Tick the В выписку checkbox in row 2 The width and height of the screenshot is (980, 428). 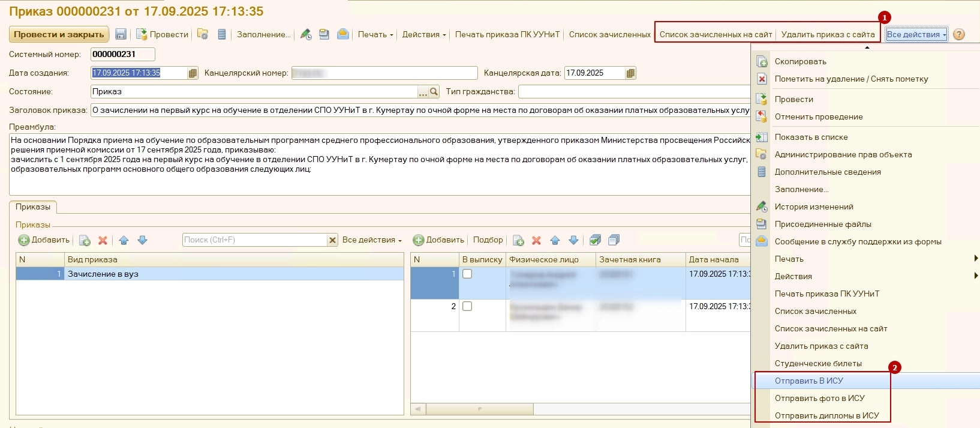tap(467, 306)
